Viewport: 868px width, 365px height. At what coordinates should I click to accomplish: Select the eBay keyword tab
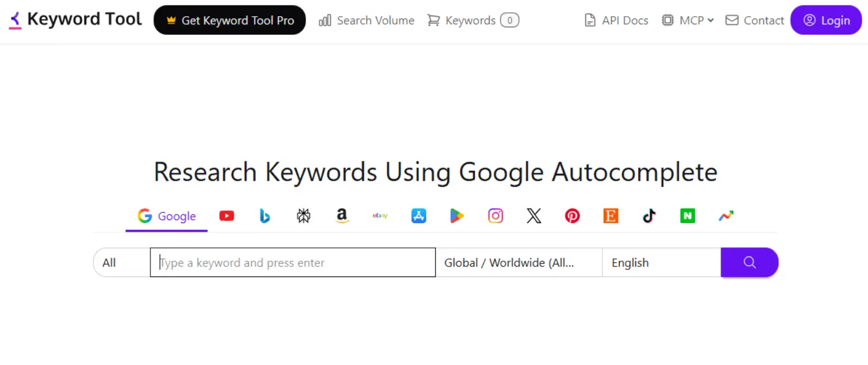(x=380, y=216)
